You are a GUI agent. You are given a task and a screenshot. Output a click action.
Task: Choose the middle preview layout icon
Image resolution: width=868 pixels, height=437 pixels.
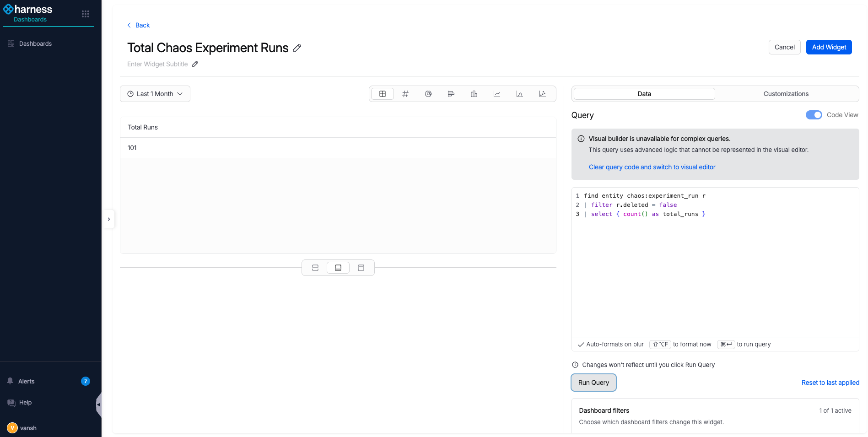(x=338, y=268)
